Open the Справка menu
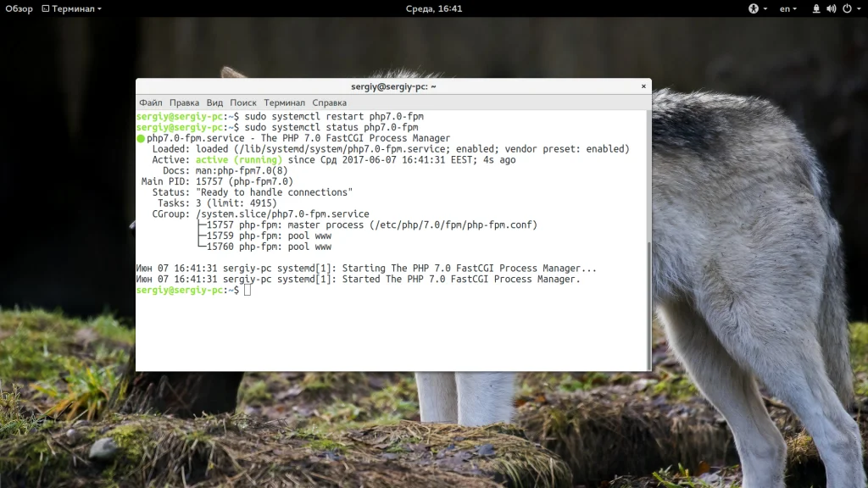 pyautogui.click(x=330, y=103)
